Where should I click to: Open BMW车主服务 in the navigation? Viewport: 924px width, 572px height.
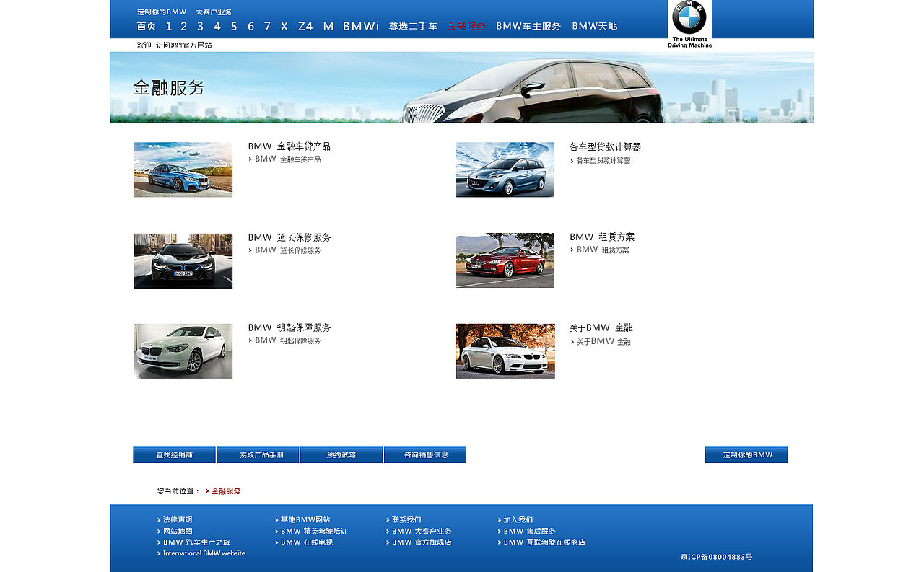click(x=528, y=26)
